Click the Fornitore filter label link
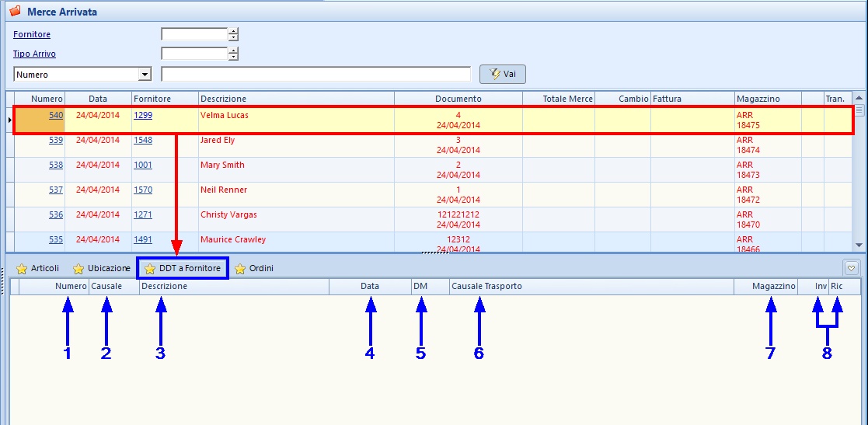 32,34
